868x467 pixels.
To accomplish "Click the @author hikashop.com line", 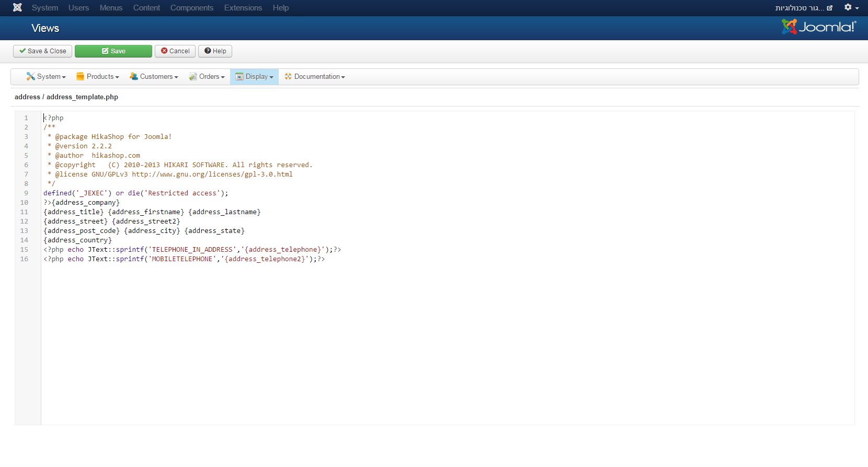I will pyautogui.click(x=94, y=156).
